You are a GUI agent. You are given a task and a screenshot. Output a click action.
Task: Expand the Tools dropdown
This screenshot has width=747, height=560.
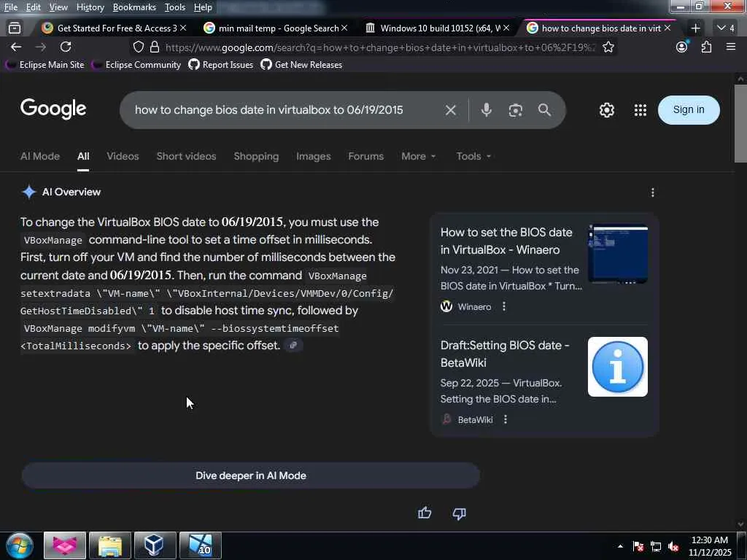473,156
